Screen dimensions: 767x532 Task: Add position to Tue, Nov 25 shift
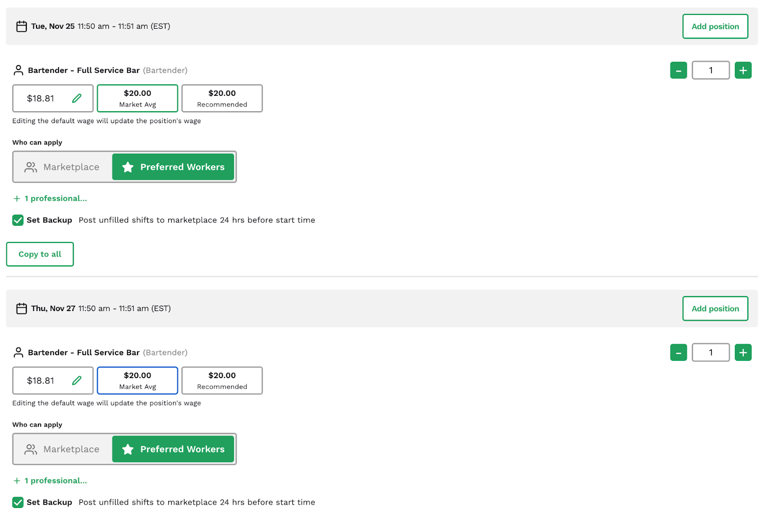pos(715,26)
